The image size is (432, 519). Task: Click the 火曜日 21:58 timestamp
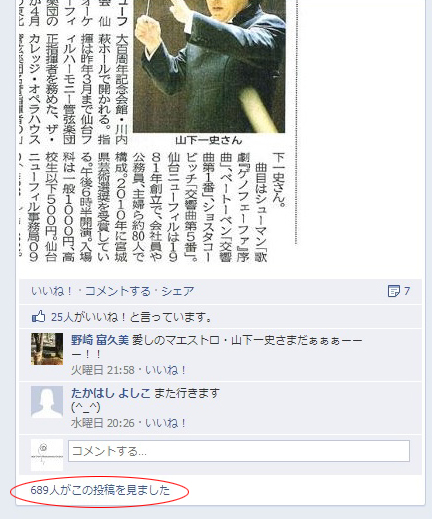click(102, 370)
